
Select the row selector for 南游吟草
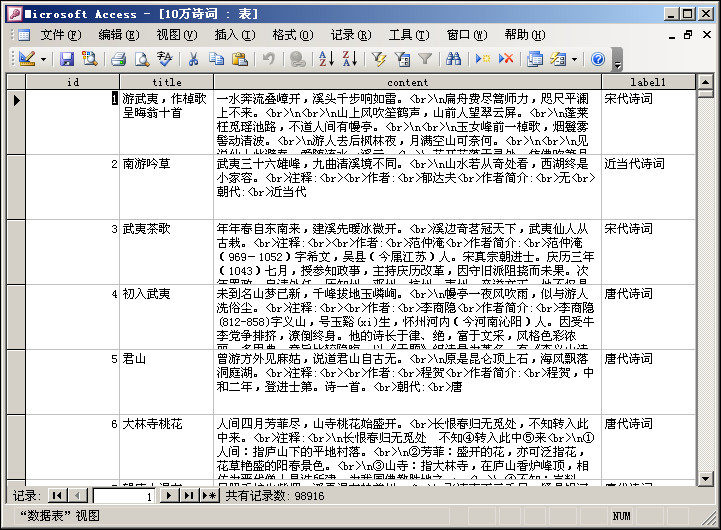pyautogui.click(x=16, y=187)
